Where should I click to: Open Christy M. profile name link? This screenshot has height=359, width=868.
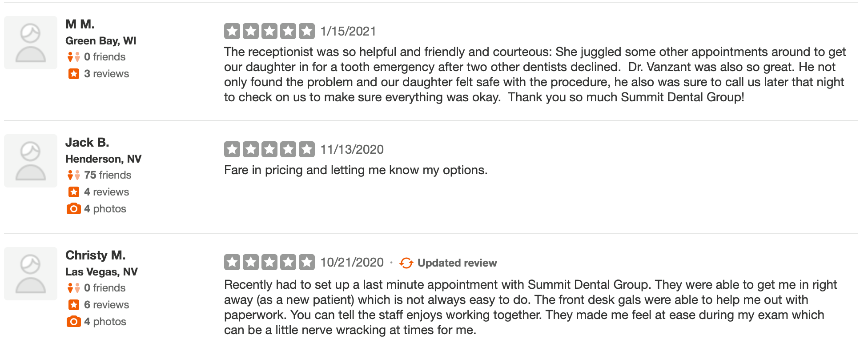coord(96,255)
